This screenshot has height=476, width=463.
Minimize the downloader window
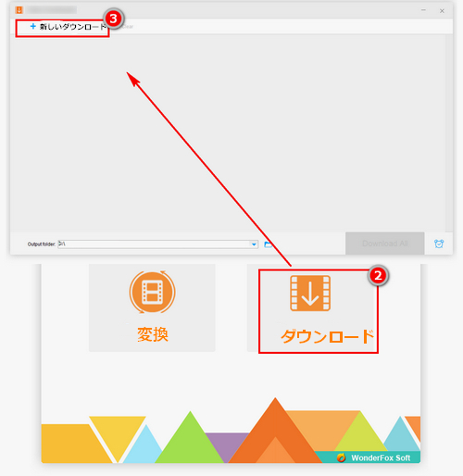(x=423, y=10)
